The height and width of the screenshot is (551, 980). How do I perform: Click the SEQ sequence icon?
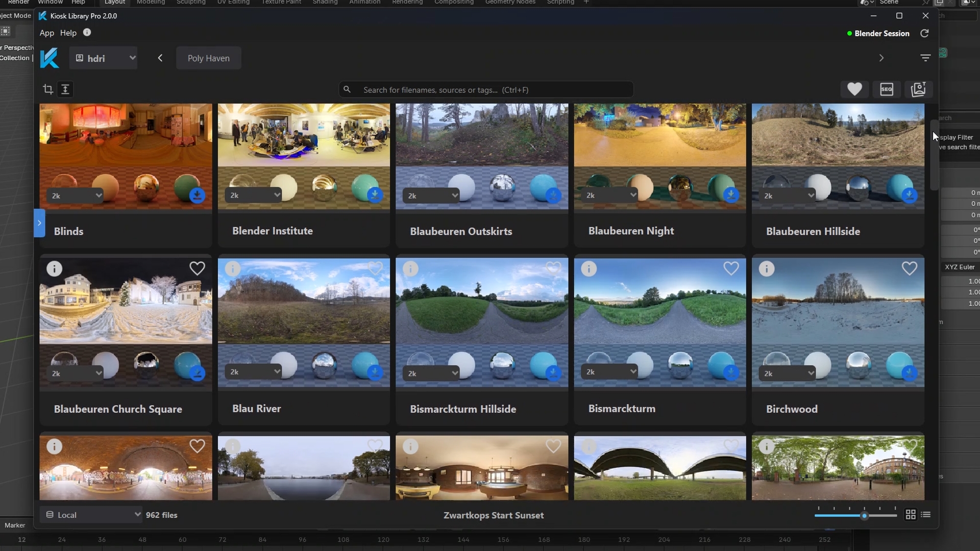(887, 89)
